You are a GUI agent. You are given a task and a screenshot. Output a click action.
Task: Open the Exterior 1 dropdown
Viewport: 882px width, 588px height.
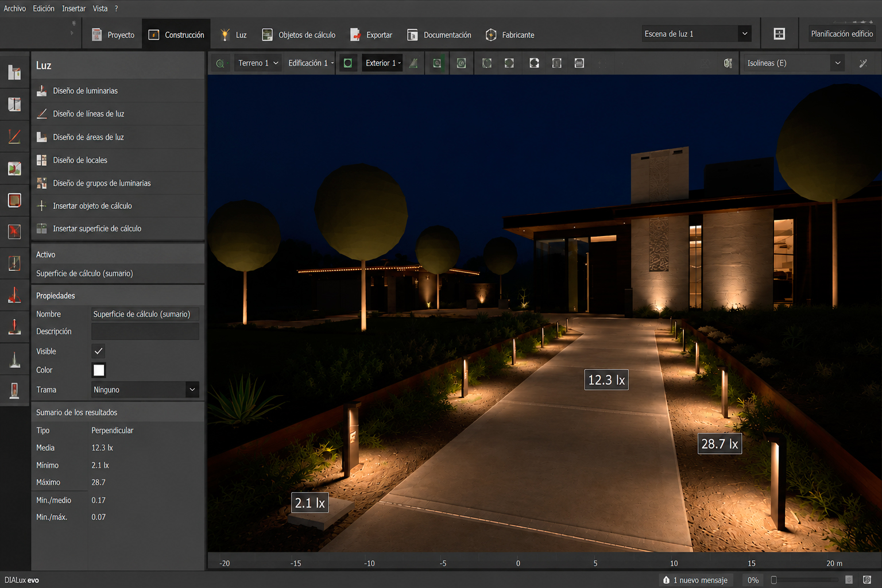[382, 63]
